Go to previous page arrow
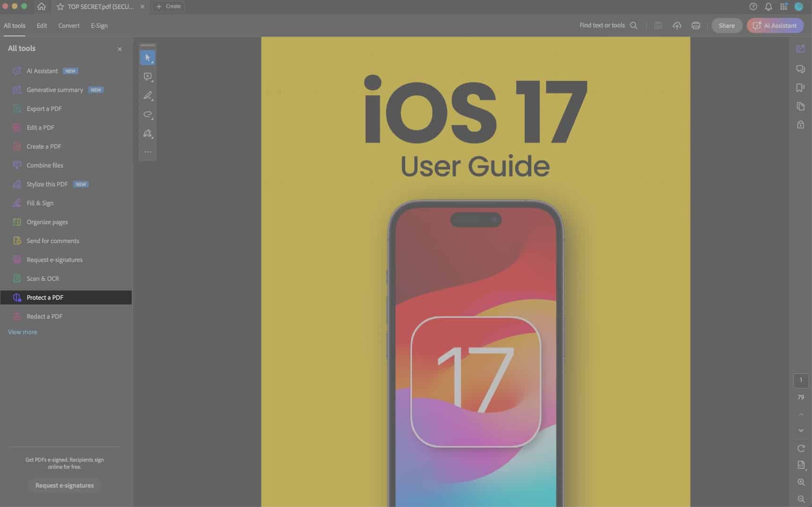Screen dimensions: 812x507 coord(801,414)
